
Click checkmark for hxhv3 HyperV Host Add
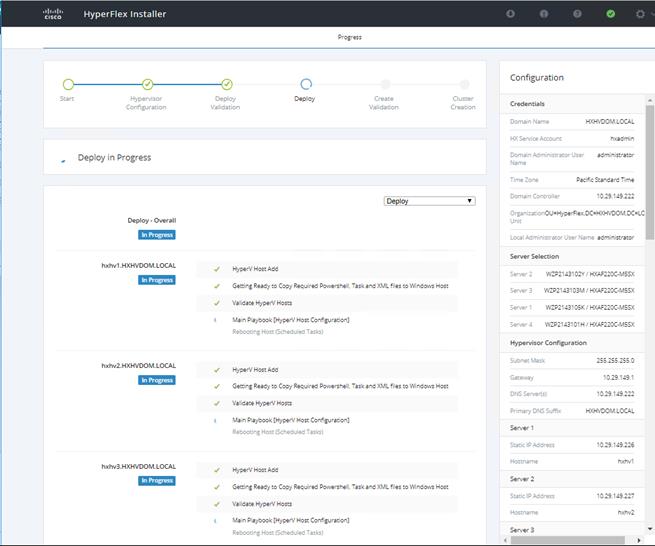(x=216, y=470)
